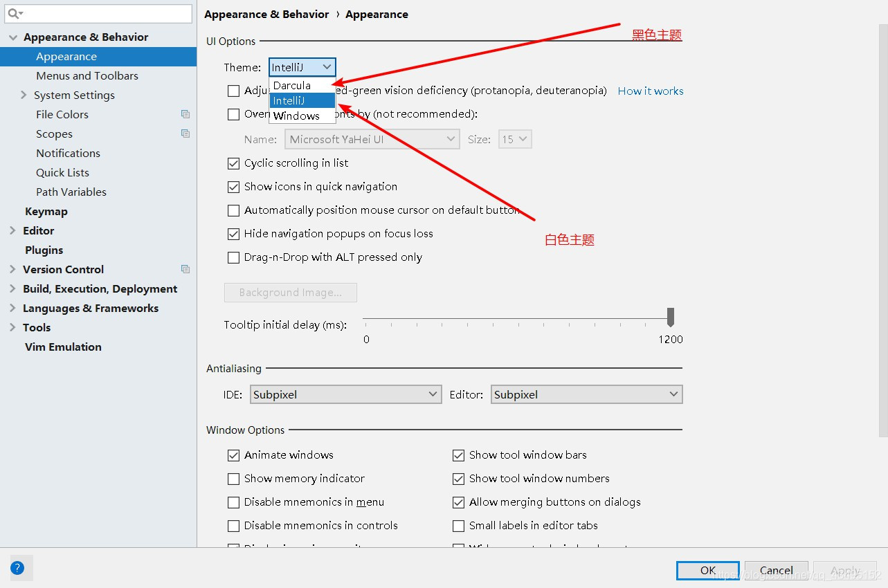Toggle red-green vision deficiency adjustment checkbox

pos(234,91)
